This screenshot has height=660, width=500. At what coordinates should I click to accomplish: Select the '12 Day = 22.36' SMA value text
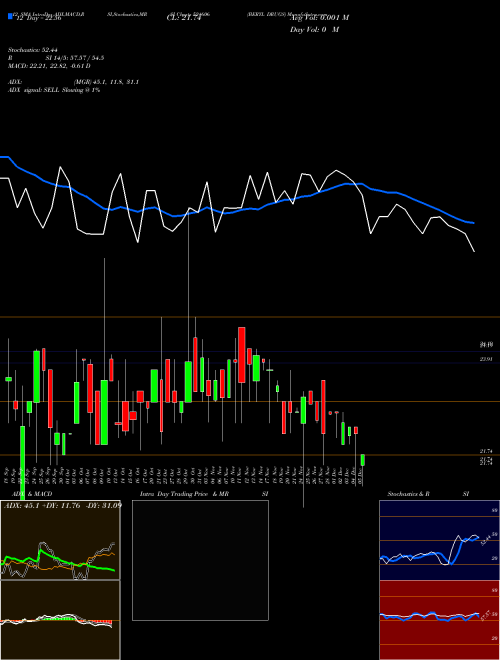tap(39, 18)
